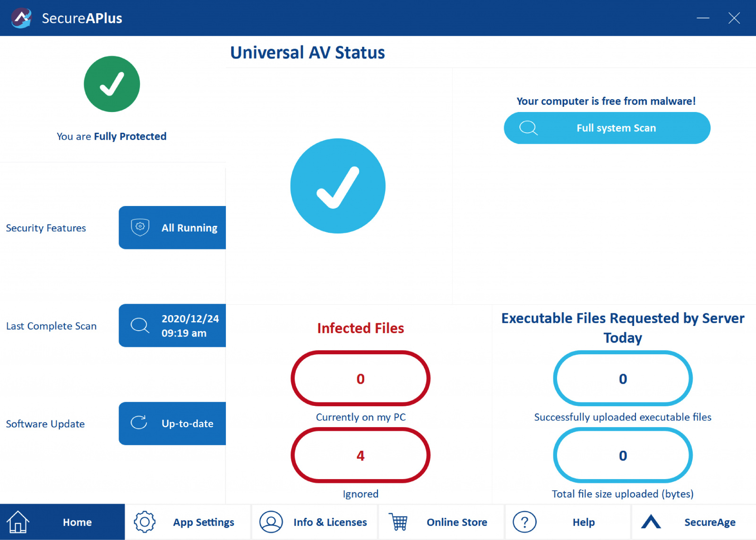756x540 pixels.
Task: Click the Ignored label
Action: click(x=361, y=494)
